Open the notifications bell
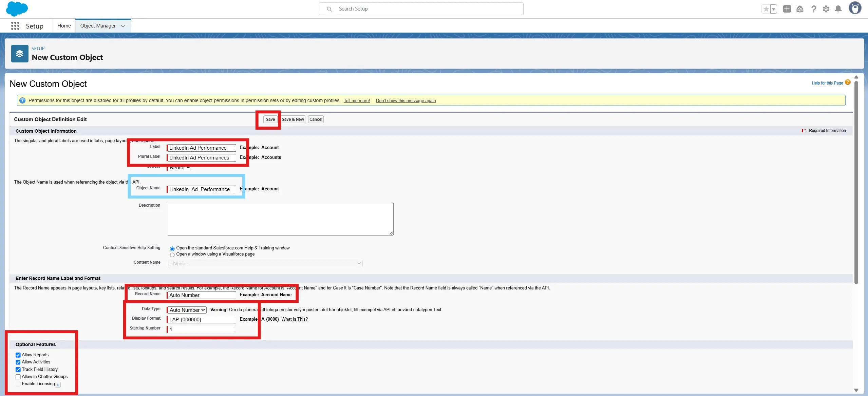868x396 pixels. coord(838,9)
